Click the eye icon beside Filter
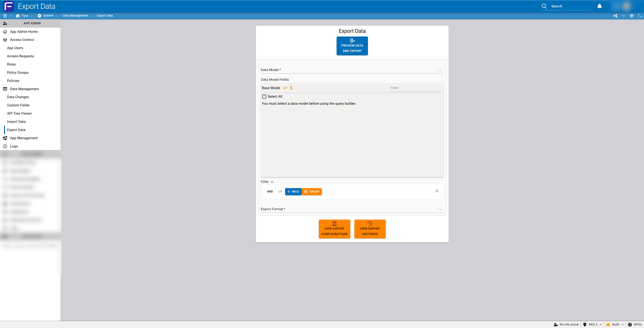The width and height of the screenshot is (644, 328). point(272,182)
